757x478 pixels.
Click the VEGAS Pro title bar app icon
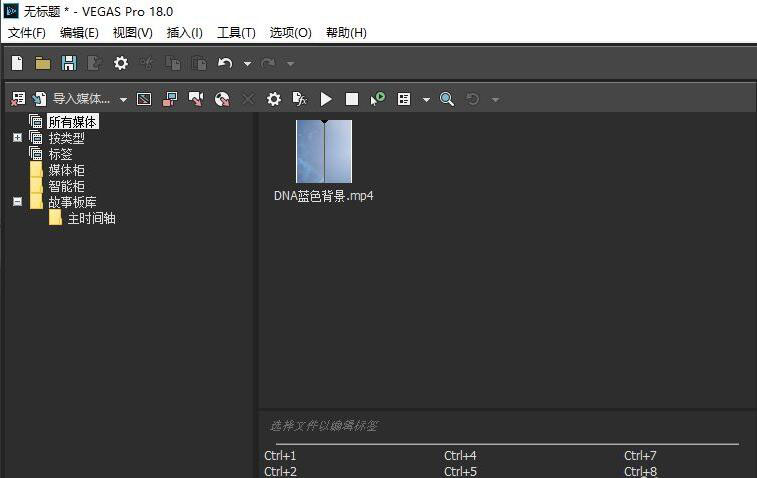(x=11, y=11)
